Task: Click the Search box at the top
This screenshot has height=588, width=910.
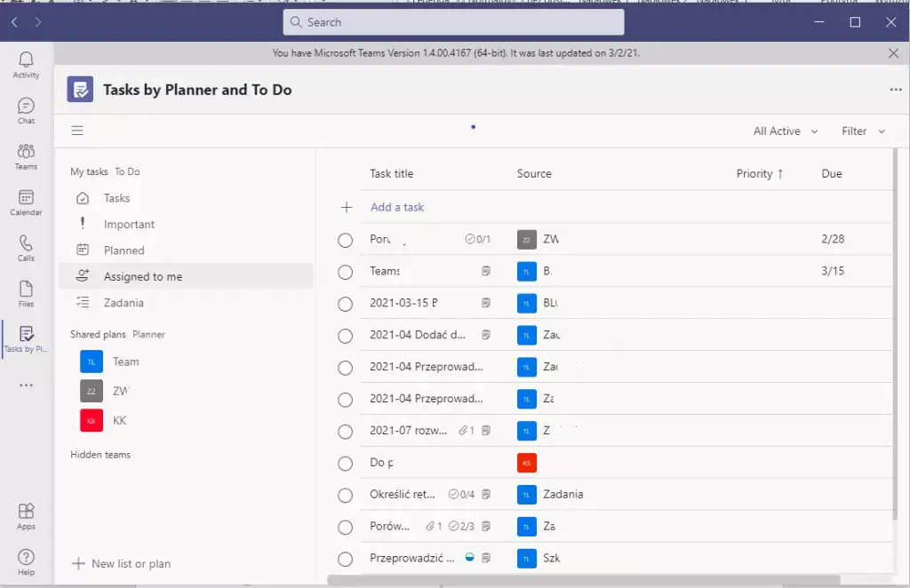Action: click(453, 22)
